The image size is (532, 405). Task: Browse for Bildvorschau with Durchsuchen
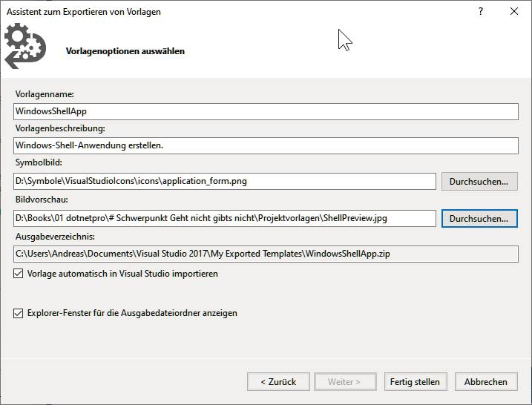tap(479, 218)
